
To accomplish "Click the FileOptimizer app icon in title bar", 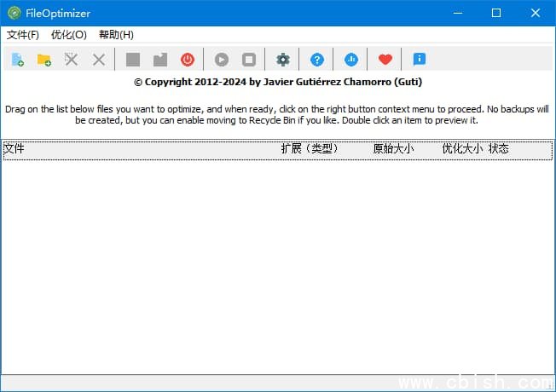I will click(14, 13).
